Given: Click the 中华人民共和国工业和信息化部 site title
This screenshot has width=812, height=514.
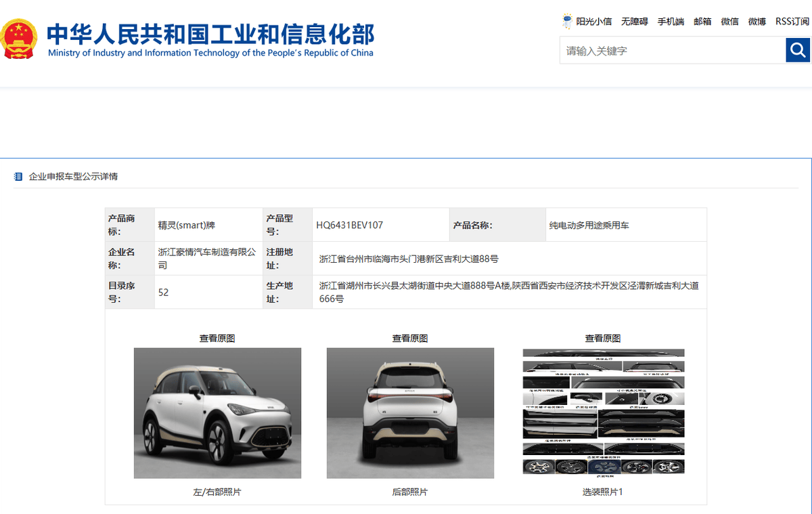Looking at the screenshot, I should (210, 34).
